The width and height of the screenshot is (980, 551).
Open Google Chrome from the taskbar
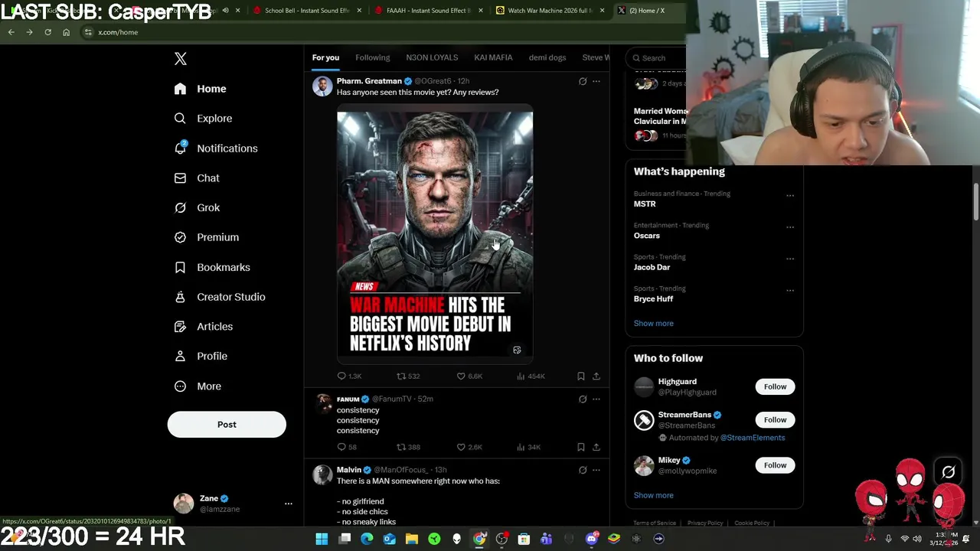click(x=479, y=539)
